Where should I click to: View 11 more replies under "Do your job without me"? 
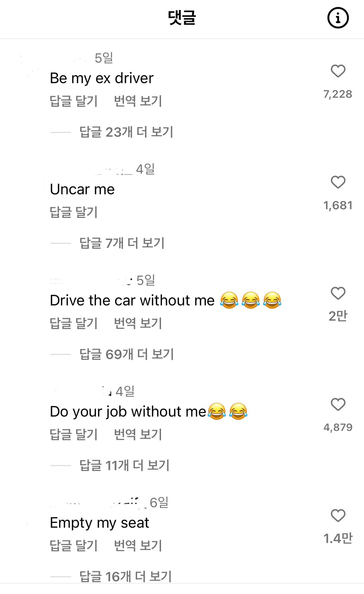click(x=124, y=465)
